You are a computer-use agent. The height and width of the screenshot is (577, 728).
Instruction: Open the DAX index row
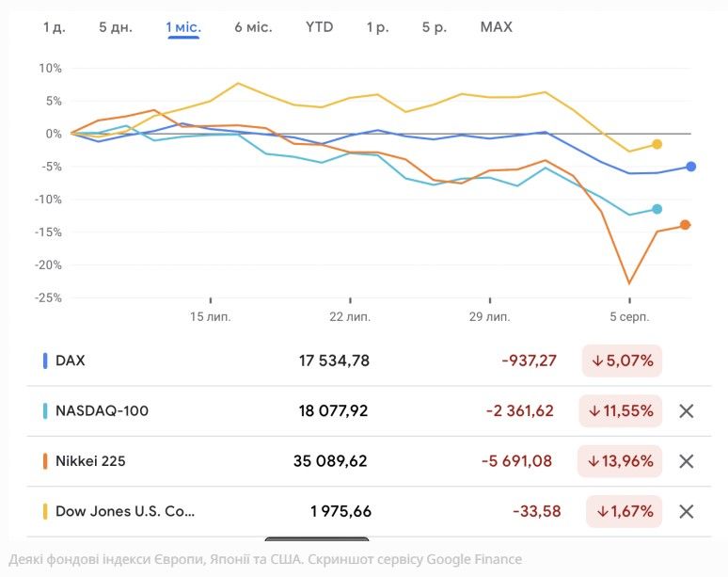coord(71,361)
